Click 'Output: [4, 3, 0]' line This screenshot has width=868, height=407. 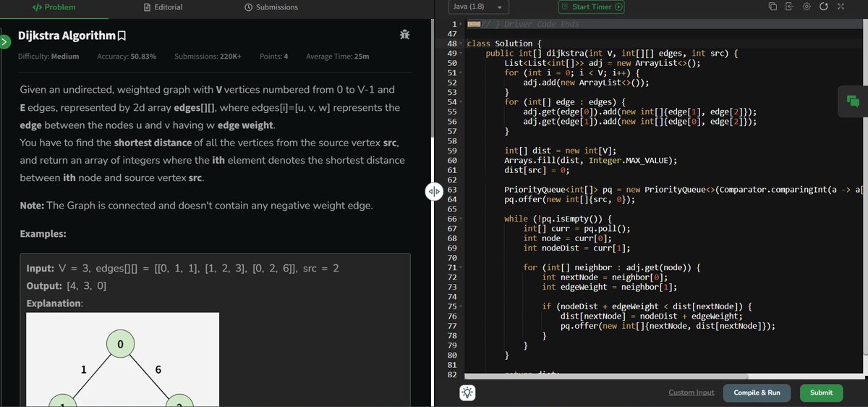tap(67, 286)
